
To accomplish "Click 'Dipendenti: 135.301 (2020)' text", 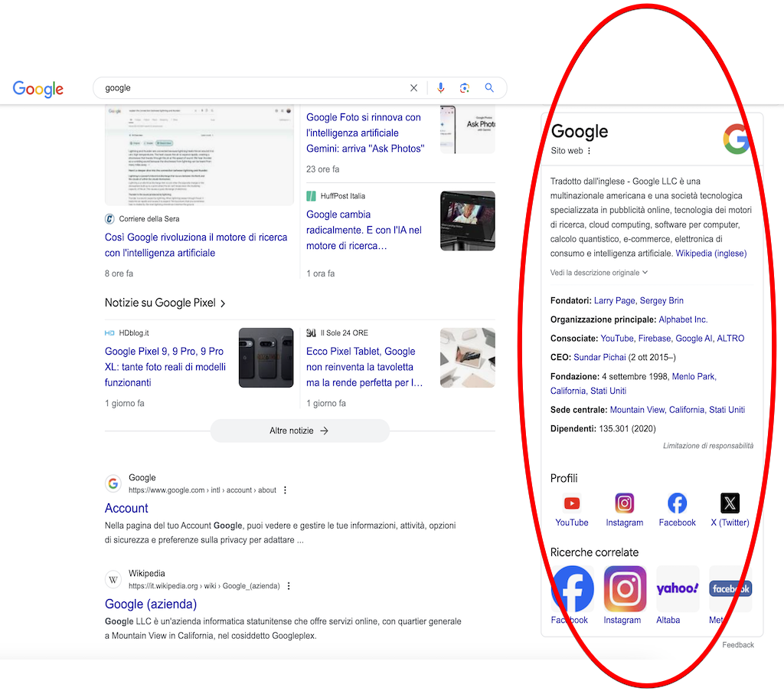I will pos(603,429).
